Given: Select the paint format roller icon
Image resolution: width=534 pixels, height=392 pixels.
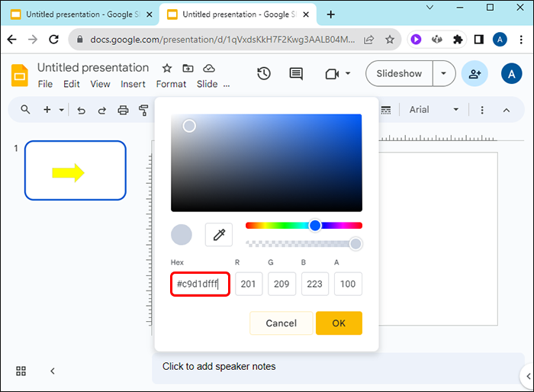Looking at the screenshot, I should click(143, 110).
